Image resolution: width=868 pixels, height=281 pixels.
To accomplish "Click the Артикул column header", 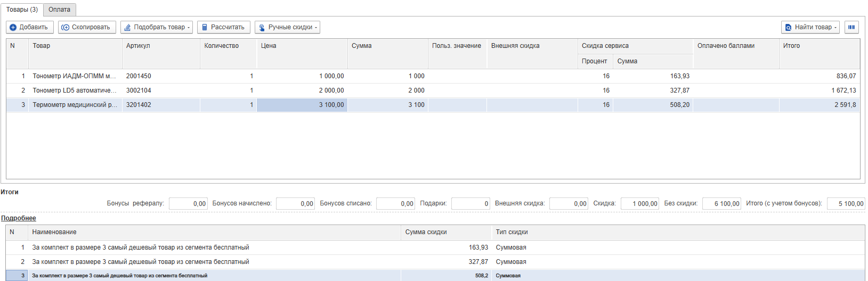I will tap(161, 54).
